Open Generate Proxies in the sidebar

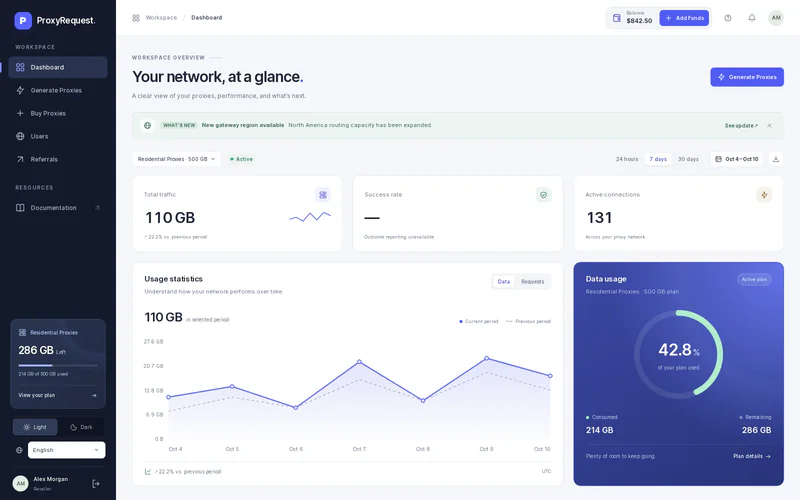coord(58,90)
